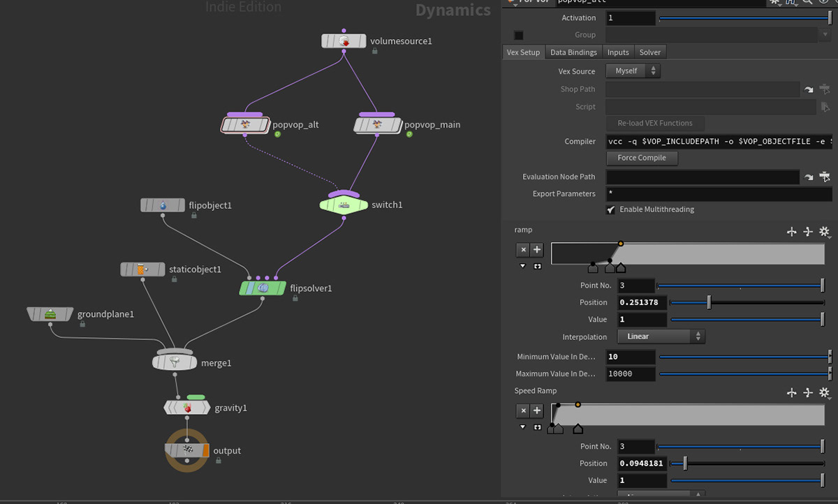
Task: Click the first ramp point-spacing icon
Action: [792, 232]
